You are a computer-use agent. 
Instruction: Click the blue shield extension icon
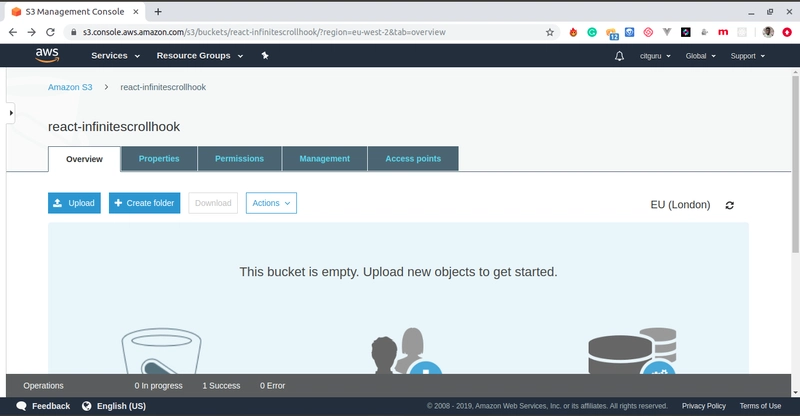tap(630, 32)
